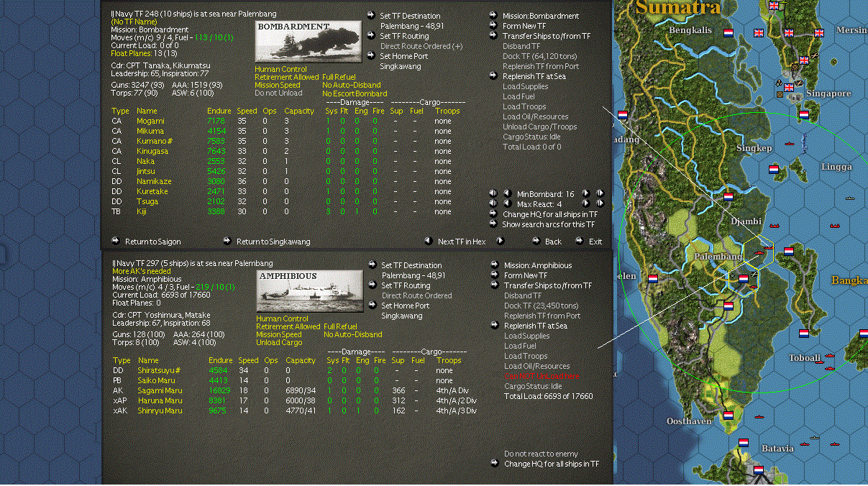Image resolution: width=868 pixels, height=486 pixels.
Task: Toggle Mission Speed for TF 248
Action: click(x=278, y=85)
